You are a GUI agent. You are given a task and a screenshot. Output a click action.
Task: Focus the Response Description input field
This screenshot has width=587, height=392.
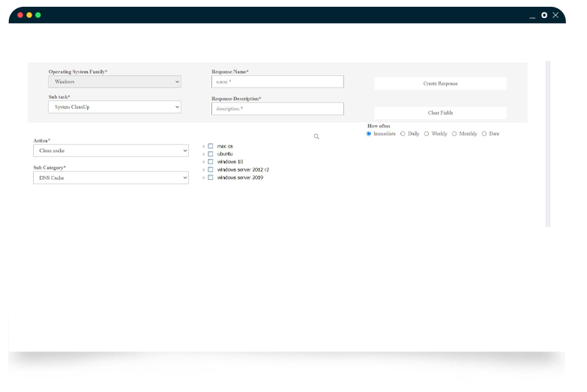[277, 109]
